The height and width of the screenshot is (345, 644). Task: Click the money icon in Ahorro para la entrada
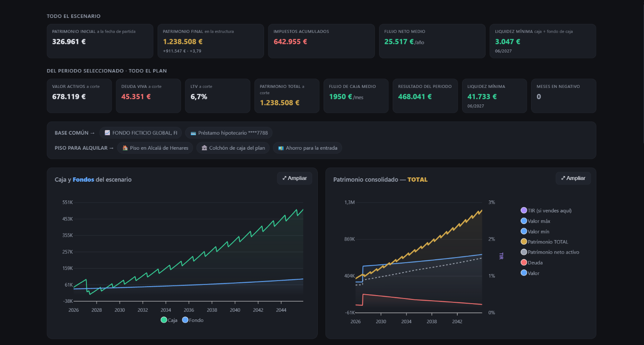281,148
